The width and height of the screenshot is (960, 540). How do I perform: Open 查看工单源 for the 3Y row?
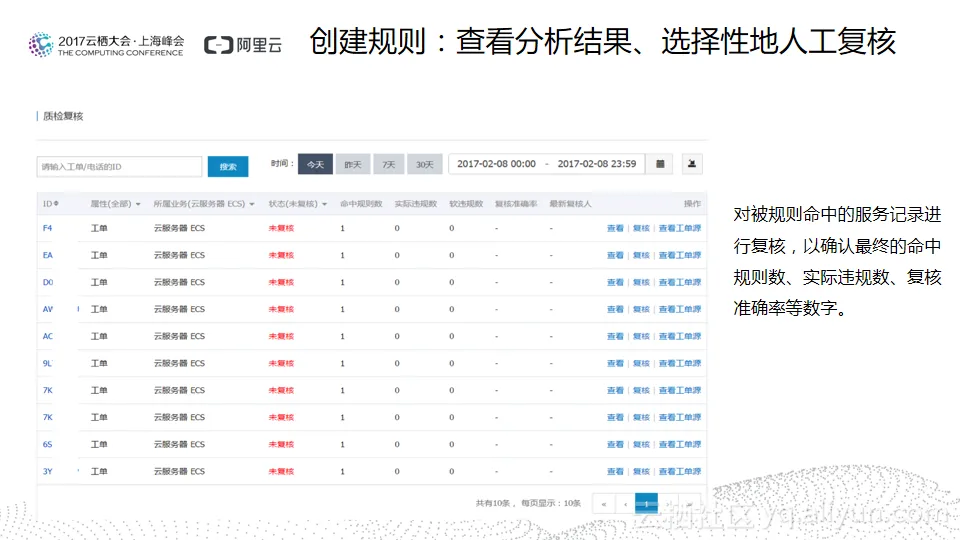coord(680,471)
